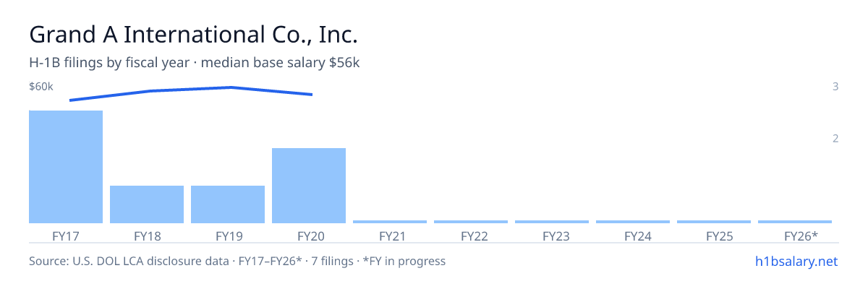This screenshot has height=289, width=868.
Task: Click the FY24 stub bar
Action: [x=633, y=222]
